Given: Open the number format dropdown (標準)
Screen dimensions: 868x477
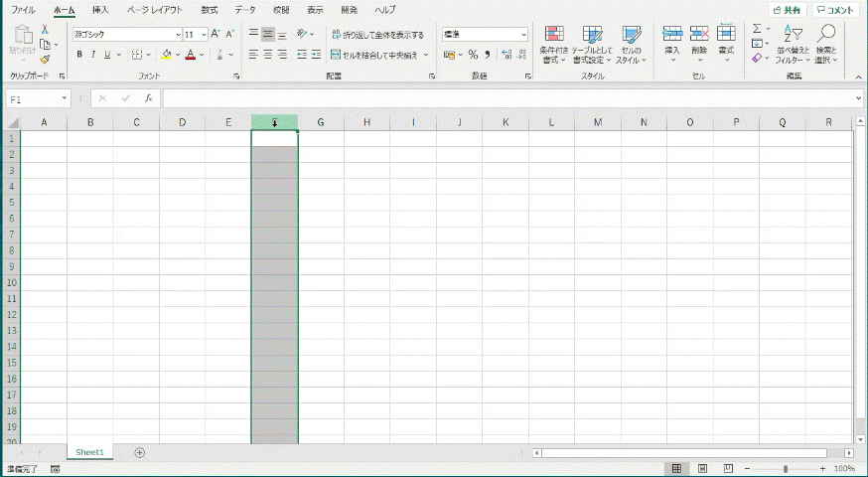Looking at the screenshot, I should 523,34.
